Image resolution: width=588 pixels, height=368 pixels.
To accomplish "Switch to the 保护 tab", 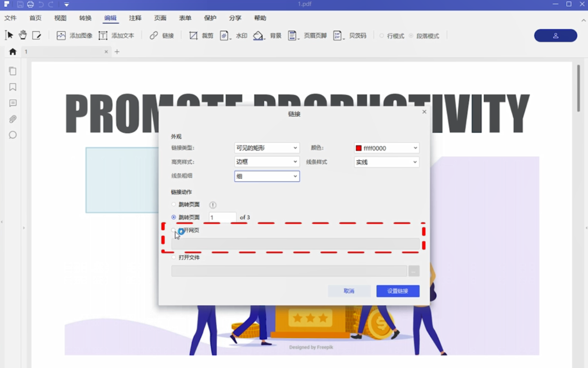I will (210, 18).
